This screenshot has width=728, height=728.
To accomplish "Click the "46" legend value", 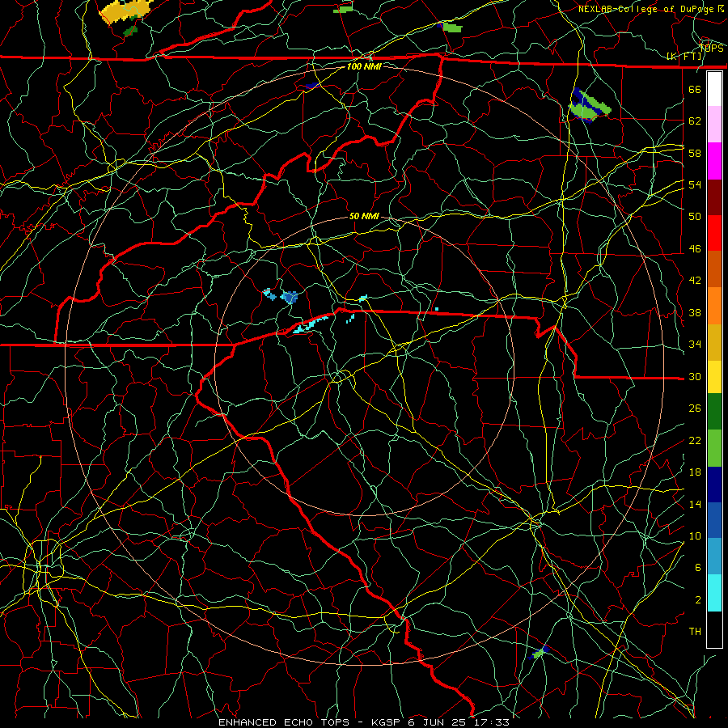I will 695,249.
